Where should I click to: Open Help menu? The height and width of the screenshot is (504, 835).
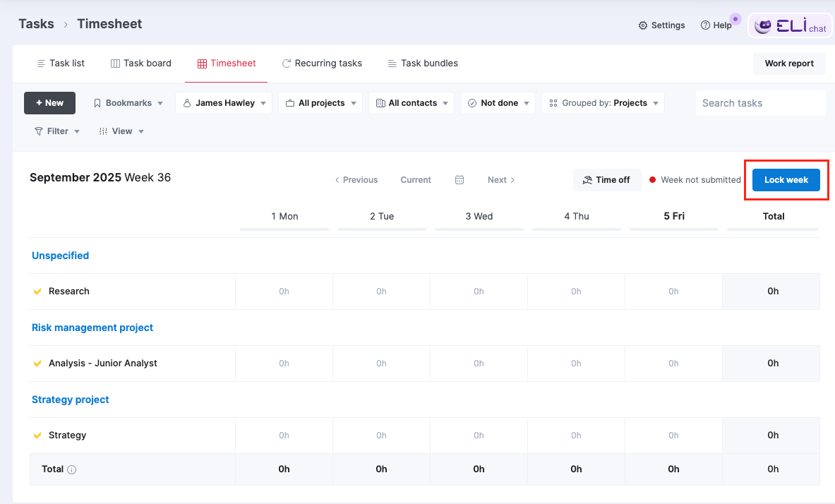(x=716, y=25)
